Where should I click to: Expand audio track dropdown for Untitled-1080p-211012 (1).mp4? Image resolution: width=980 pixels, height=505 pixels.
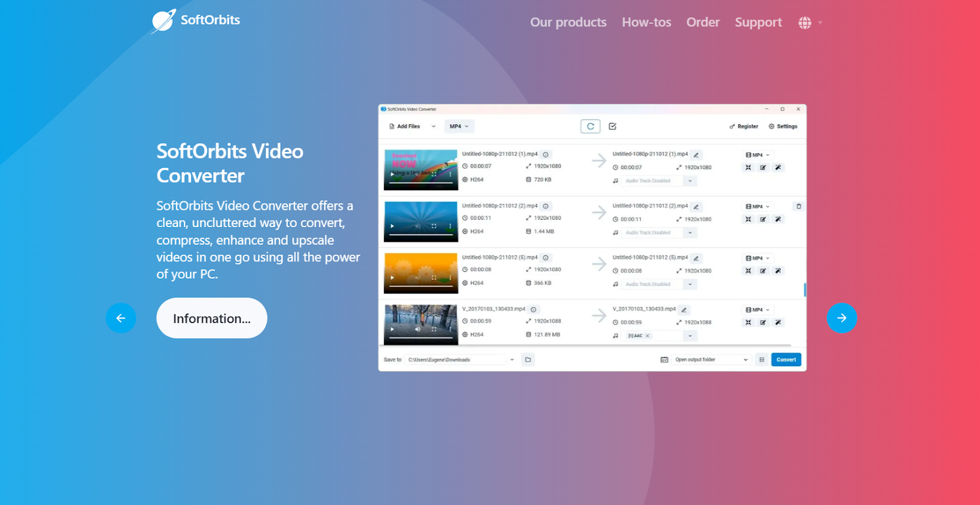[x=690, y=181]
